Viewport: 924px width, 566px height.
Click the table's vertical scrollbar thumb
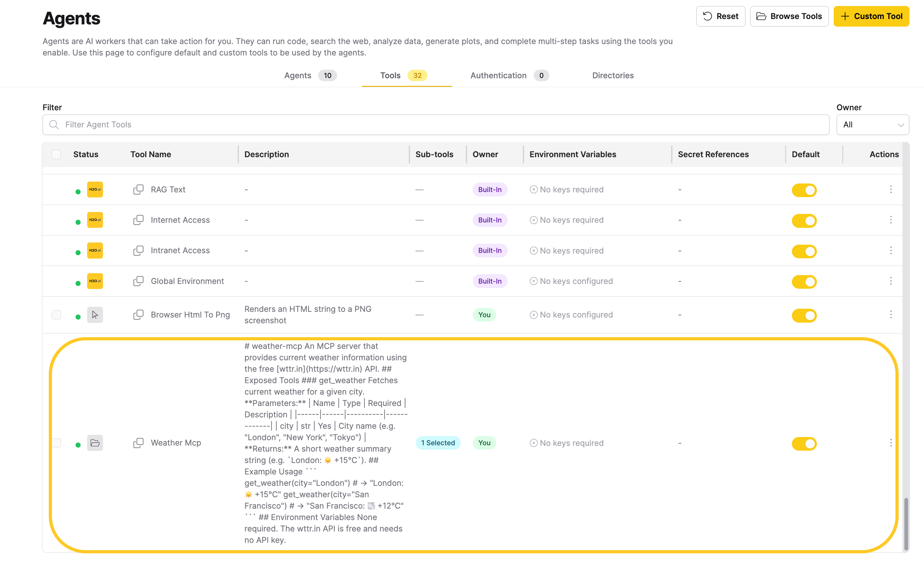[x=906, y=524]
